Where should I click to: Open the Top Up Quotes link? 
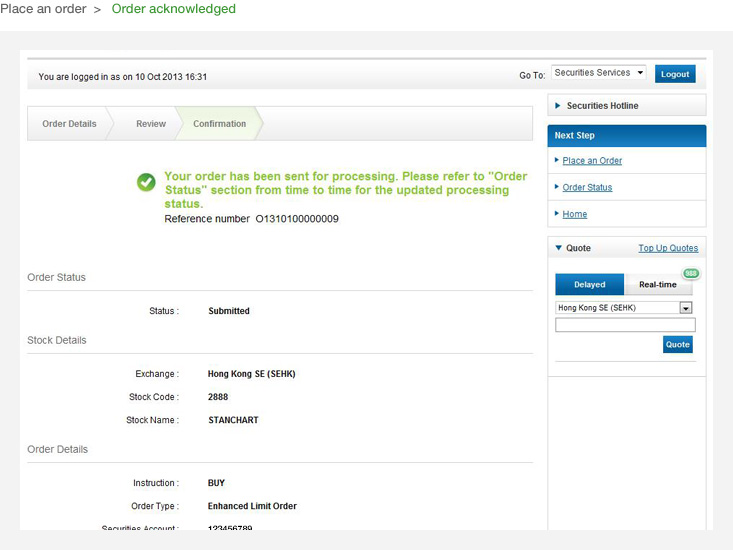point(668,248)
